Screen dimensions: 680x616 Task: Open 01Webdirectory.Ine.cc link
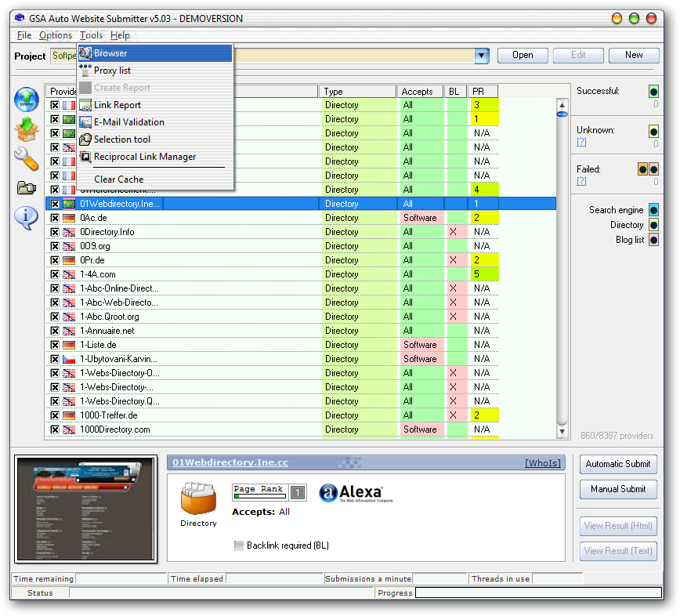point(230,462)
